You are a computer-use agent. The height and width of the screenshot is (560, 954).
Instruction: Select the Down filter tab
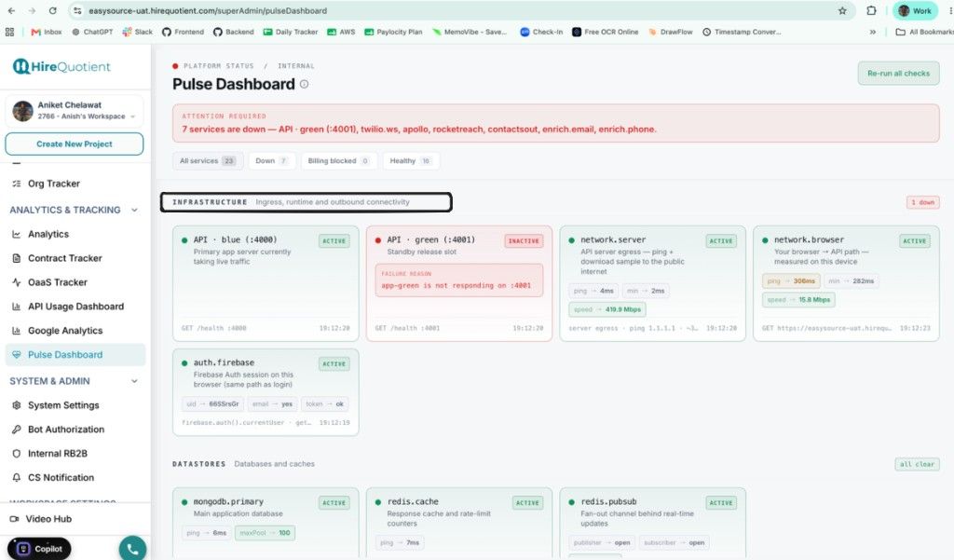coord(271,160)
